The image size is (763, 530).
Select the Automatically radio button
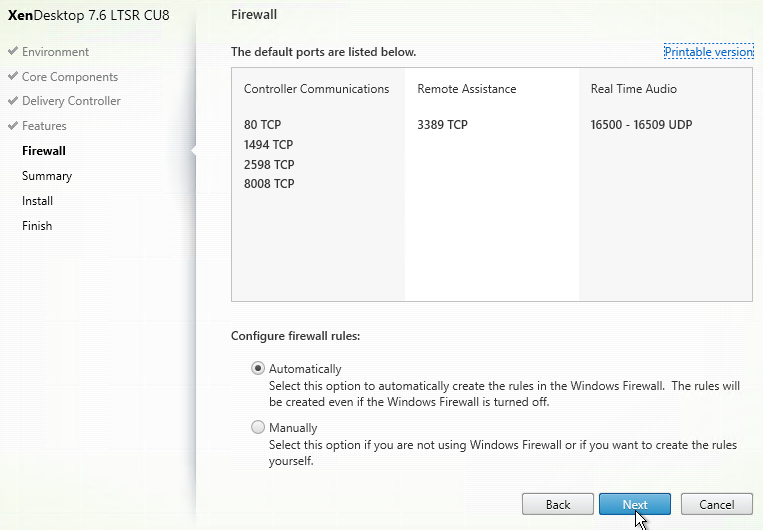(258, 368)
